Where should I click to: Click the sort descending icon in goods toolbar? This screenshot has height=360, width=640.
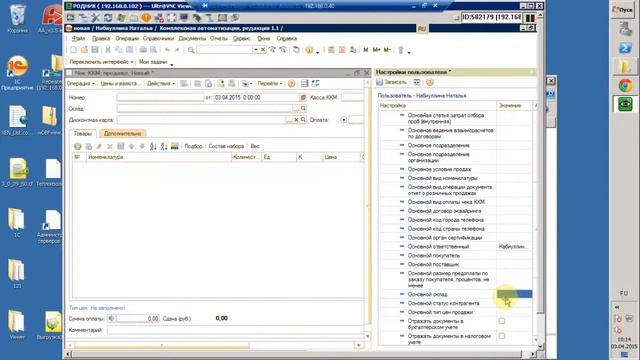[164, 146]
